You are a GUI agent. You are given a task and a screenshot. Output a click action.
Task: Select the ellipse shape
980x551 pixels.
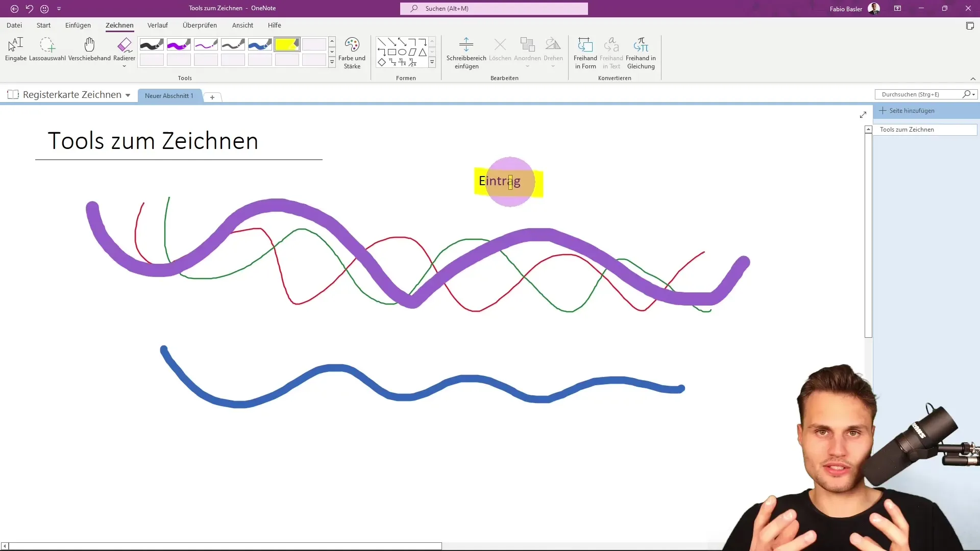[x=402, y=52]
